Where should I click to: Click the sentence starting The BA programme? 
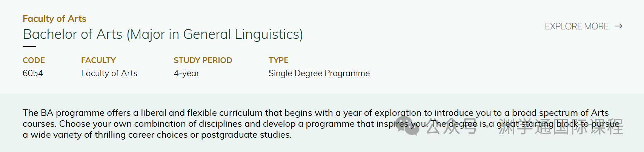(x=189, y=113)
